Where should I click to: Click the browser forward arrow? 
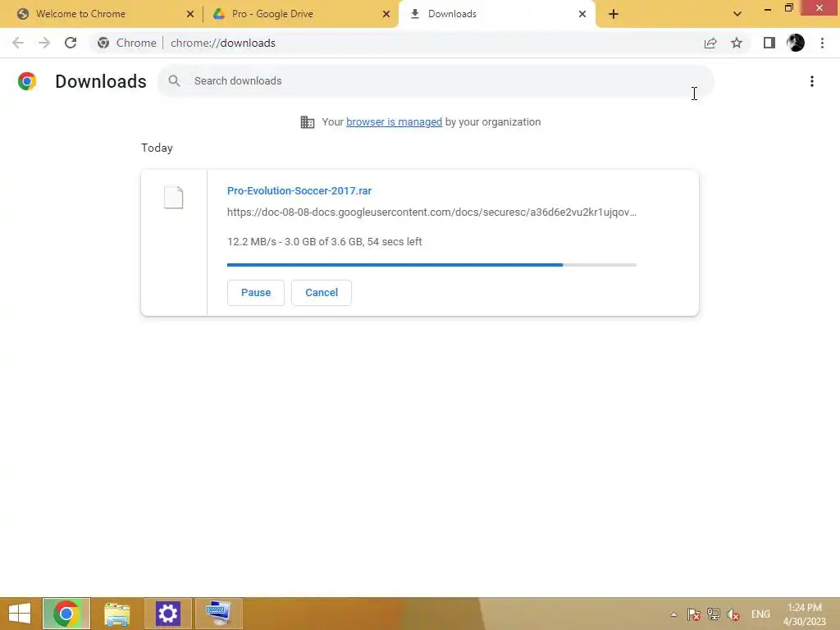pos(44,43)
